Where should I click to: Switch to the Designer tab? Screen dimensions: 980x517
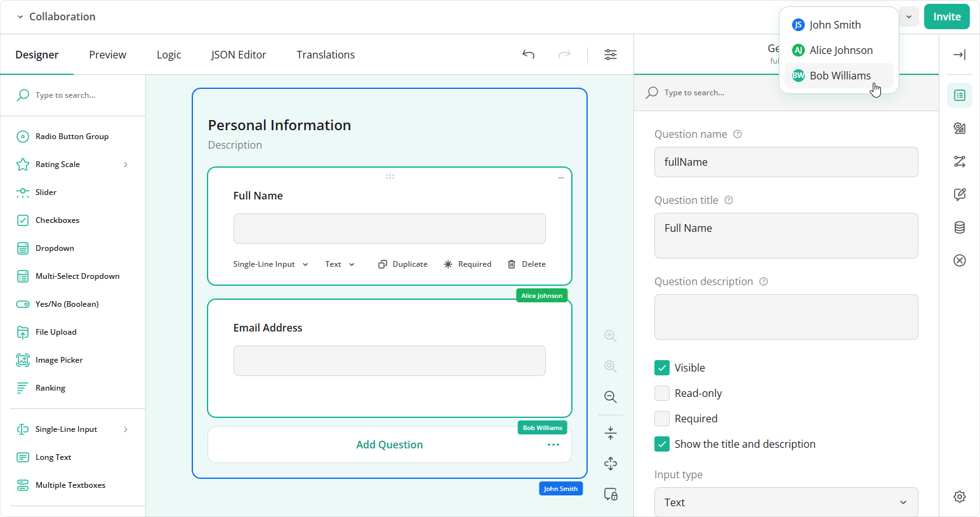point(37,55)
